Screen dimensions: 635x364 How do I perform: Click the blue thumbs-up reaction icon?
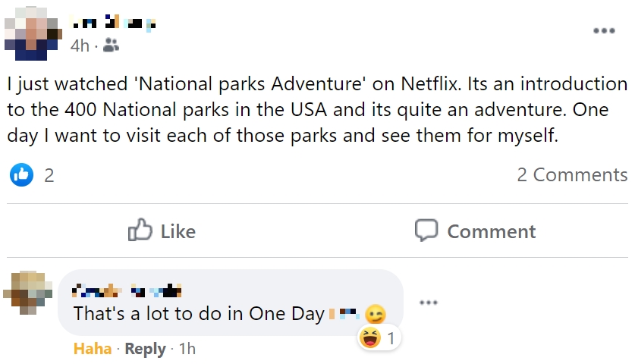pyautogui.click(x=20, y=175)
